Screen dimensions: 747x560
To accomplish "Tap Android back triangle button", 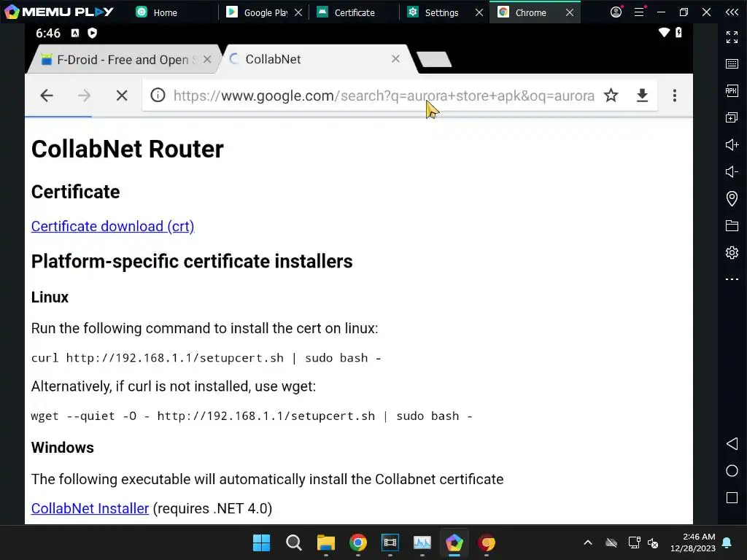I will click(x=732, y=444).
